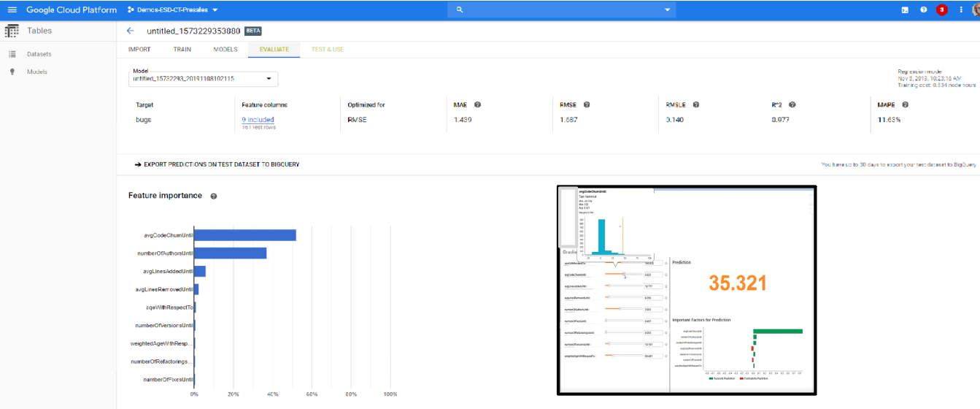Click the numberOfRefactorings feature label
Image resolution: width=980 pixels, height=409 pixels.
click(x=162, y=362)
